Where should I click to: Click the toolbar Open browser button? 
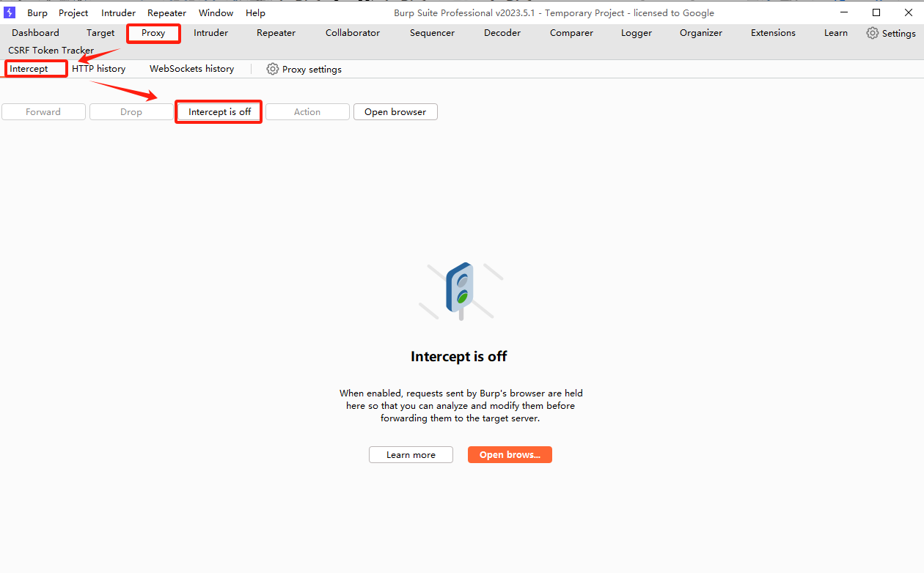tap(395, 112)
